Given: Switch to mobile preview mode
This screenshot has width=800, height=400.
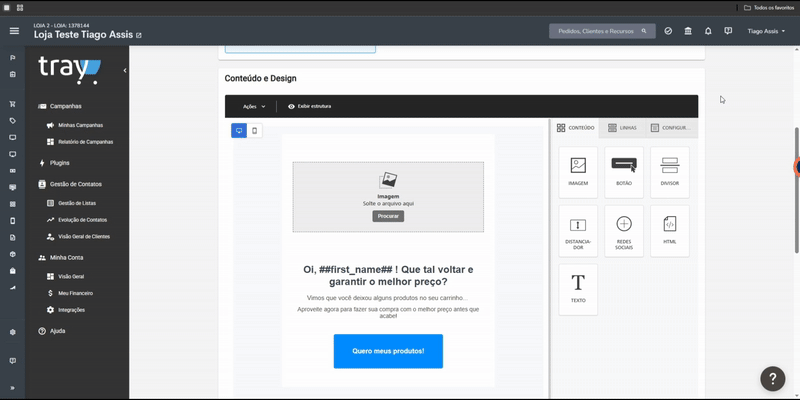Looking at the screenshot, I should [x=255, y=131].
